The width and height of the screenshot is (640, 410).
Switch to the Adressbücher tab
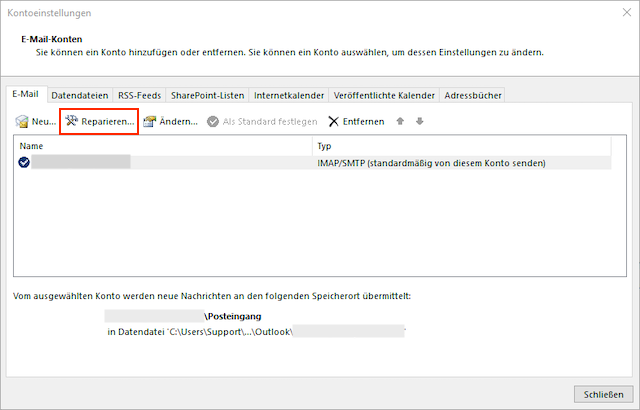coord(473,95)
